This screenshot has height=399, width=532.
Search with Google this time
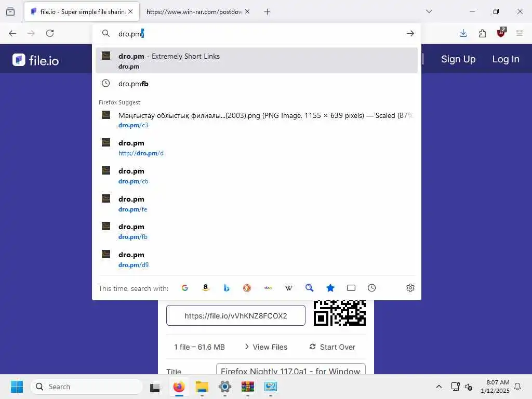coord(185,288)
